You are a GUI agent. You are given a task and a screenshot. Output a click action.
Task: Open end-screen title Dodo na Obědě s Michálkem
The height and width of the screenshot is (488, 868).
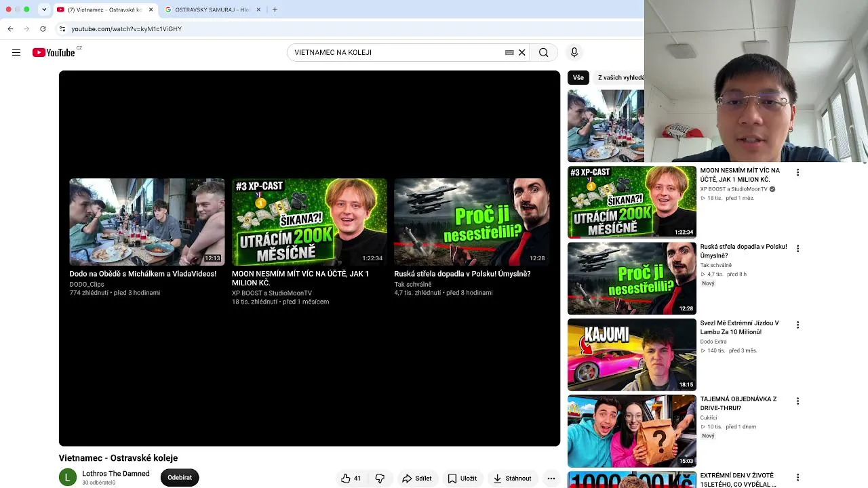coord(143,274)
